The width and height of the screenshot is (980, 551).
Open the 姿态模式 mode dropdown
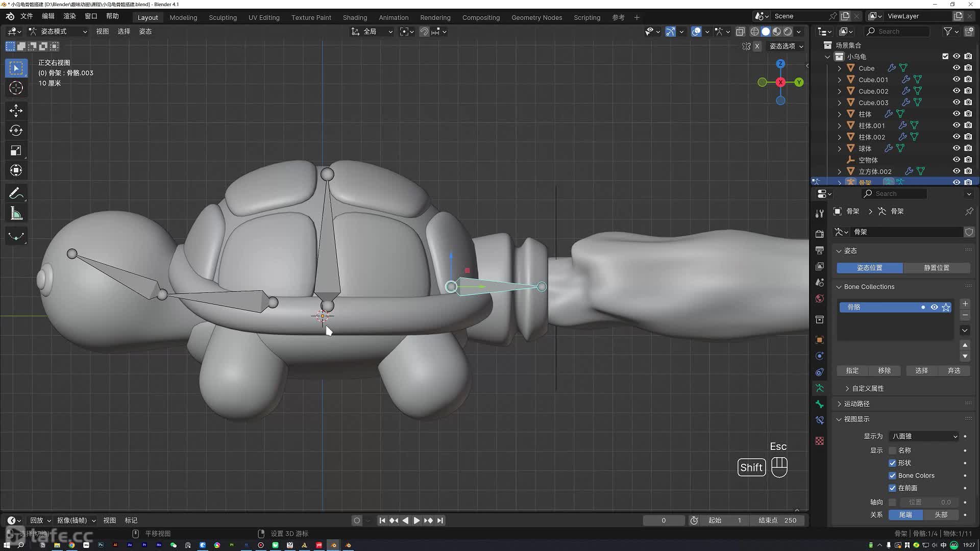pyautogui.click(x=58, y=32)
